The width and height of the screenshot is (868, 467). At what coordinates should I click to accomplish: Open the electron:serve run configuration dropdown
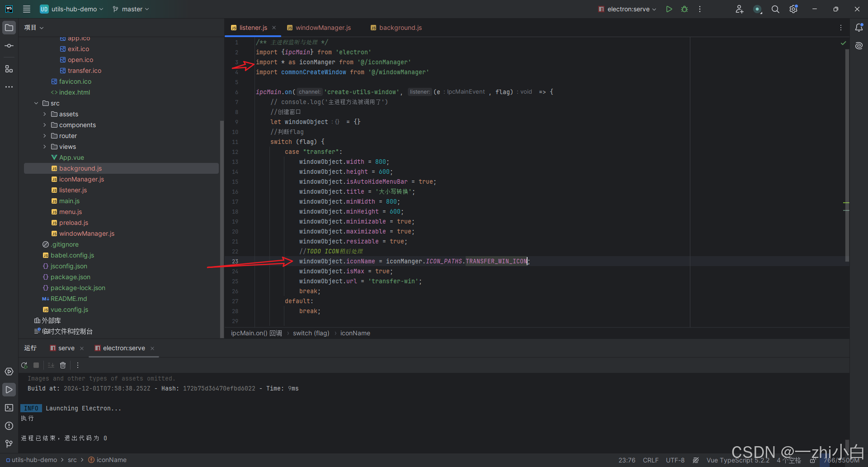pos(627,9)
